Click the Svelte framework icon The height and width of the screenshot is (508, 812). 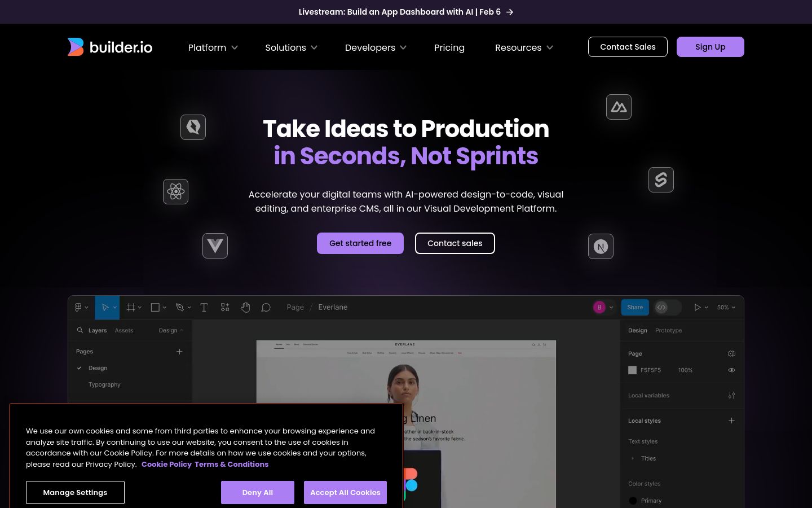pyautogui.click(x=661, y=179)
